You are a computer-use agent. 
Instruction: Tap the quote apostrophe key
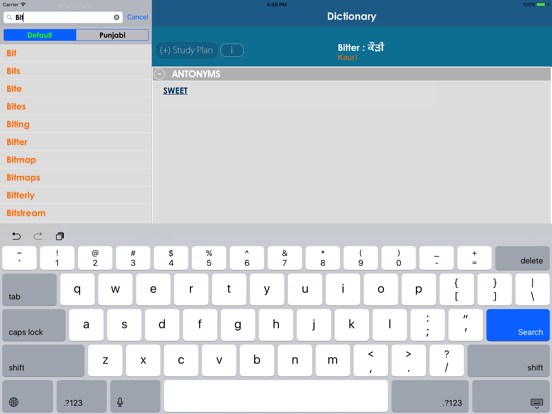465,325
